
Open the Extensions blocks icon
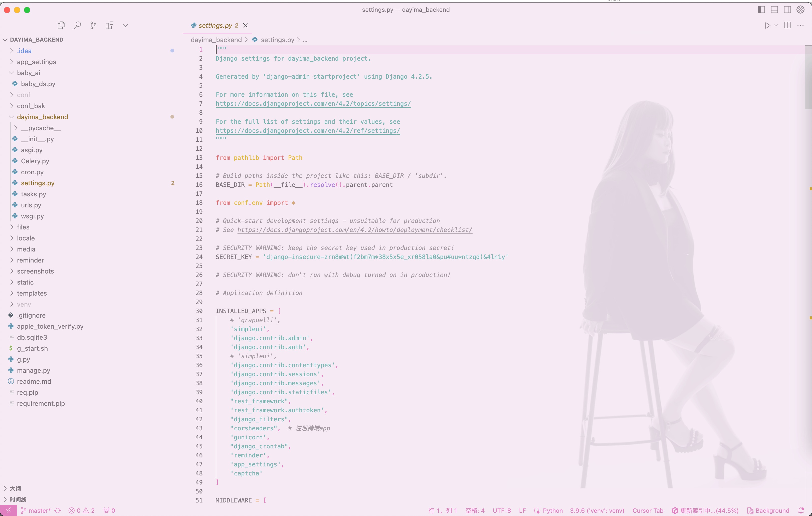click(109, 25)
